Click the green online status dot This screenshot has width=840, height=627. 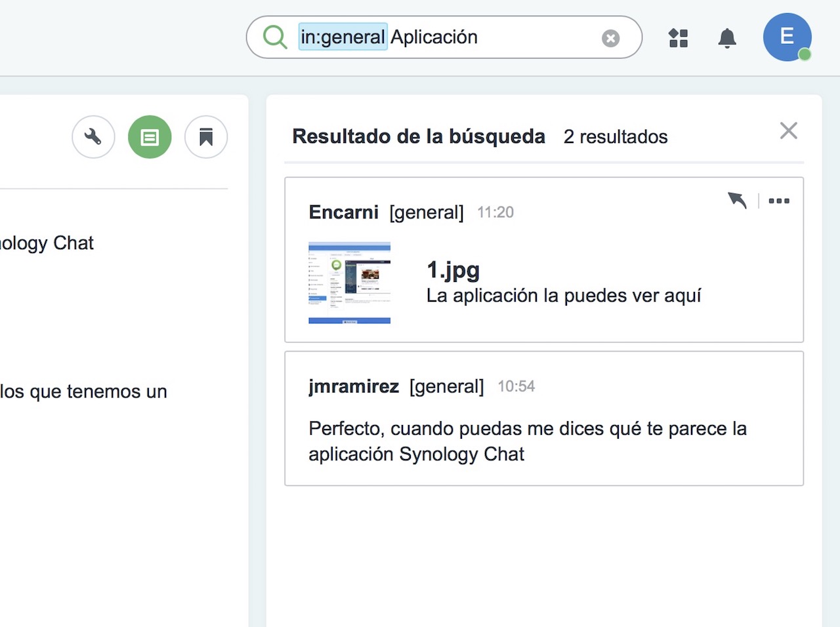805,54
